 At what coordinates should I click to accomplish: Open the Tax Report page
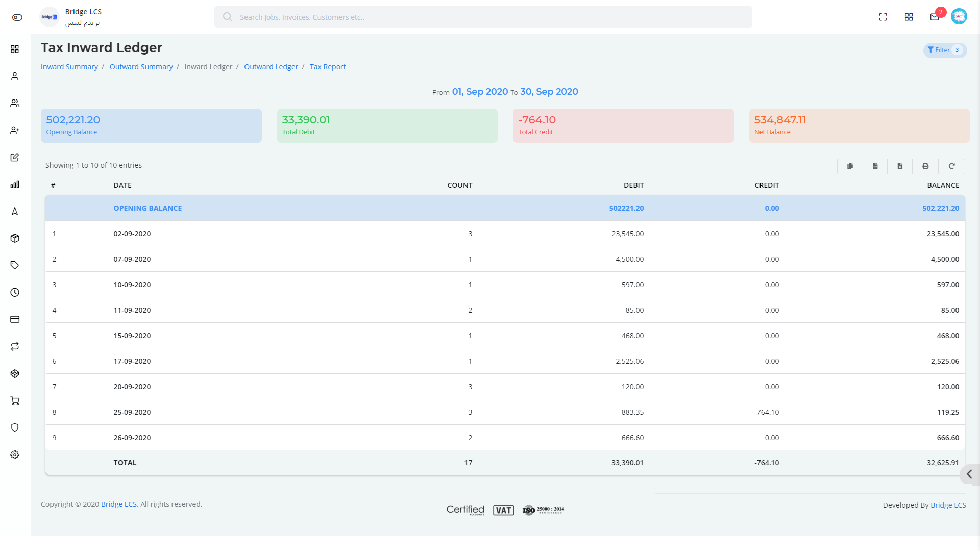click(328, 67)
